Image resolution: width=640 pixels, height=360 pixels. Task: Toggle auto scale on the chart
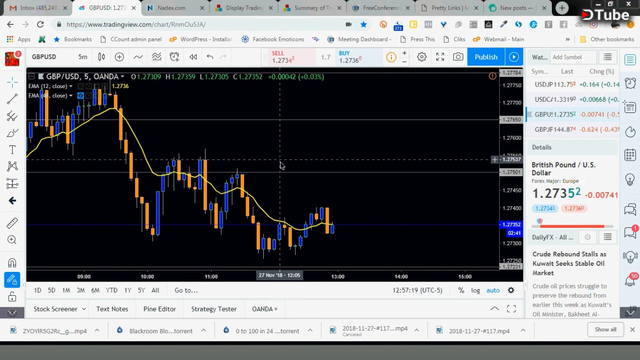(493, 291)
